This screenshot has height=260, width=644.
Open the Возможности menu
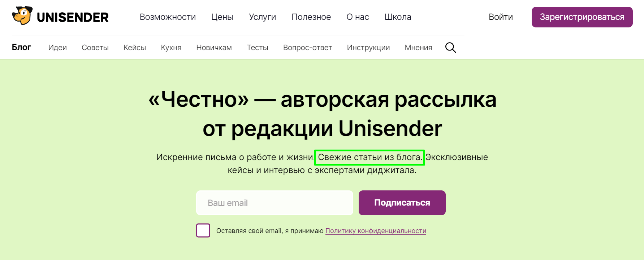(168, 17)
